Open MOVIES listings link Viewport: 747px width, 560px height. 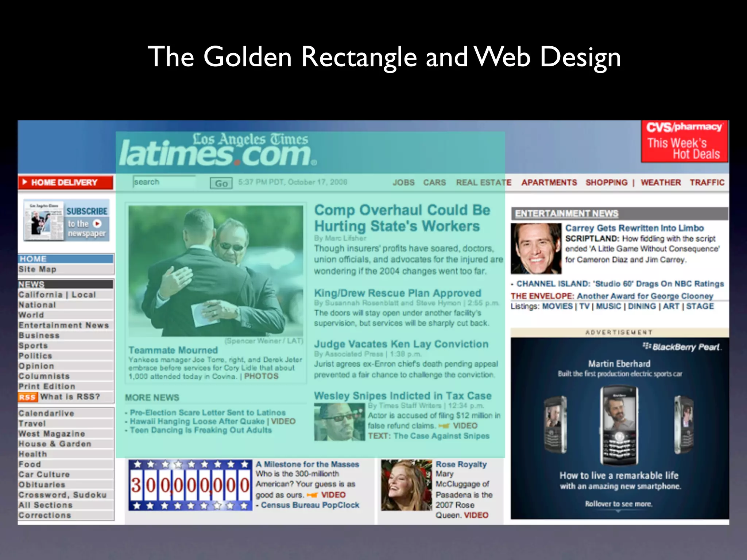[x=557, y=306]
